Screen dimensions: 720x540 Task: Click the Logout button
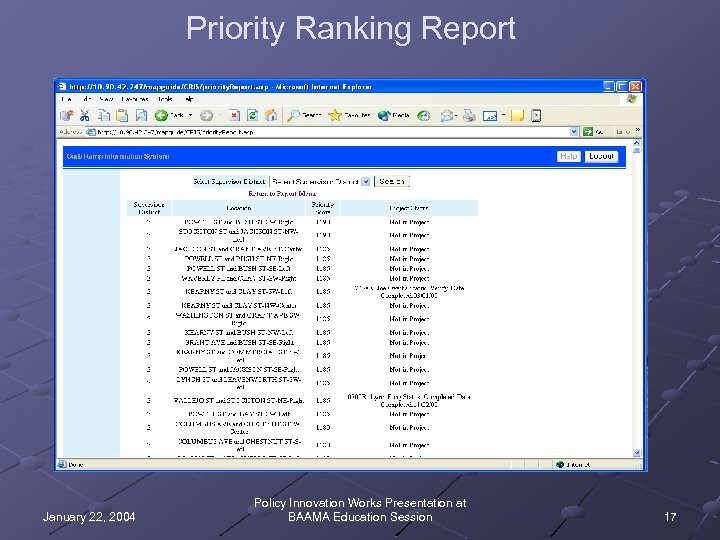pos(601,157)
